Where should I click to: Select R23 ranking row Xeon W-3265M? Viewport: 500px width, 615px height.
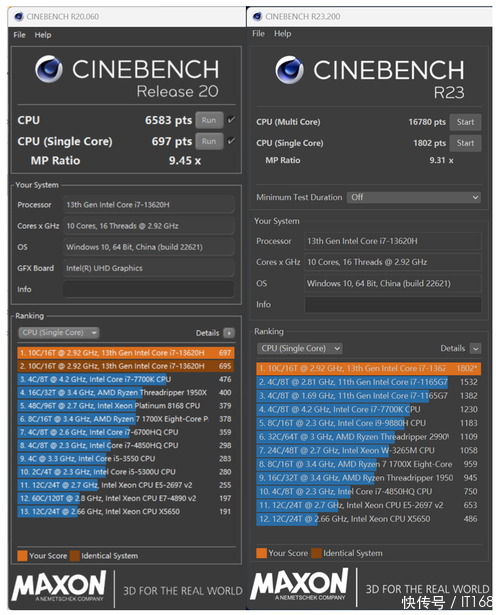coord(369,451)
